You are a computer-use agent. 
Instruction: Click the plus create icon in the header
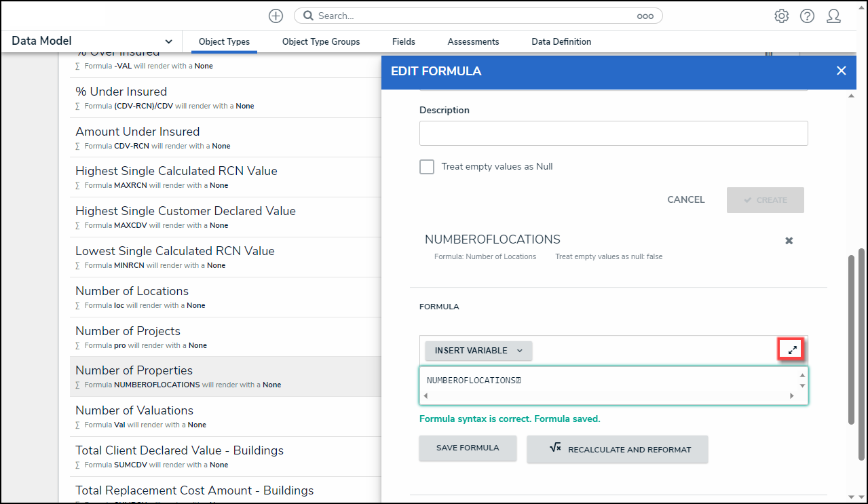(276, 16)
